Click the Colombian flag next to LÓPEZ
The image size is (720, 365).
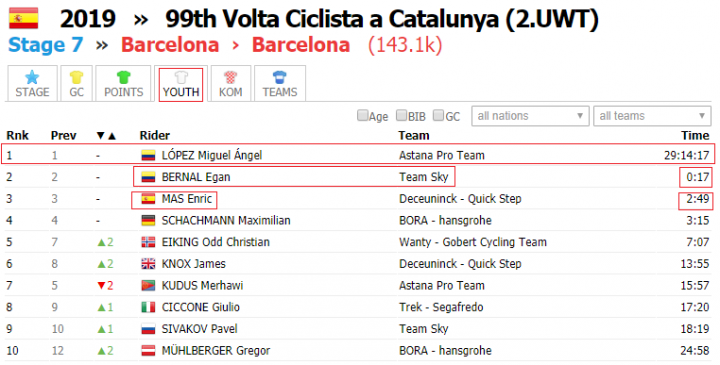tap(148, 155)
